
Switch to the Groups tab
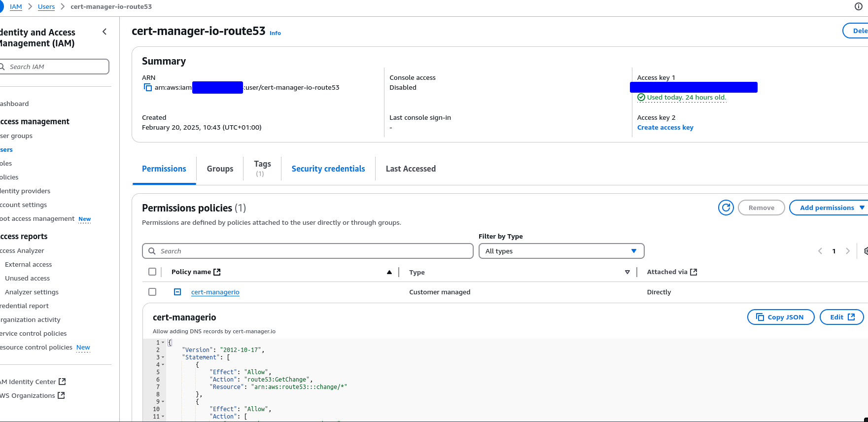click(220, 169)
